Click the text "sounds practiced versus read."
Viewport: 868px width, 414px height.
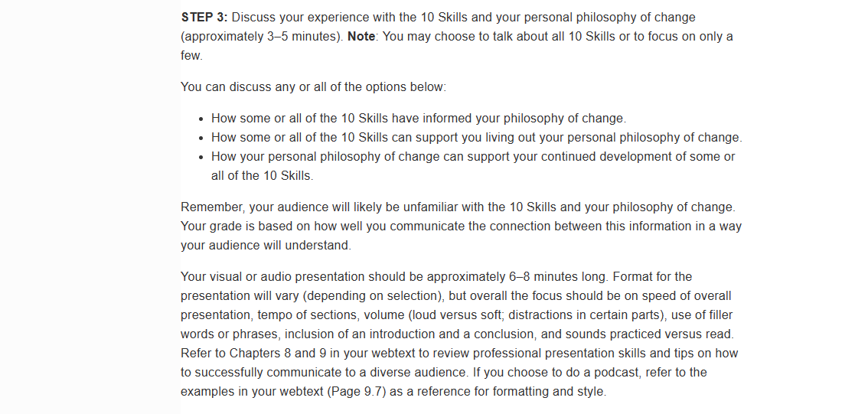tap(657, 334)
